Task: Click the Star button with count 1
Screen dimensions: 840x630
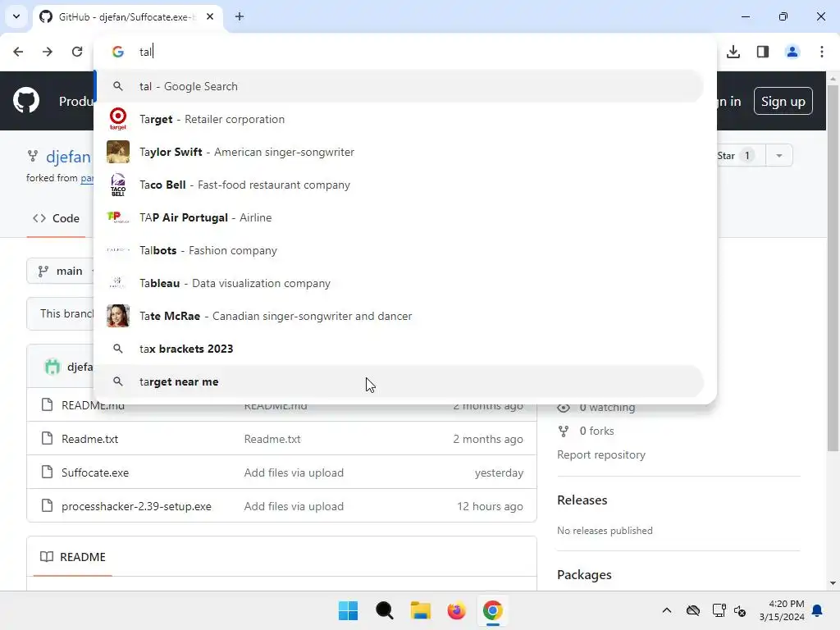Action: (739, 155)
